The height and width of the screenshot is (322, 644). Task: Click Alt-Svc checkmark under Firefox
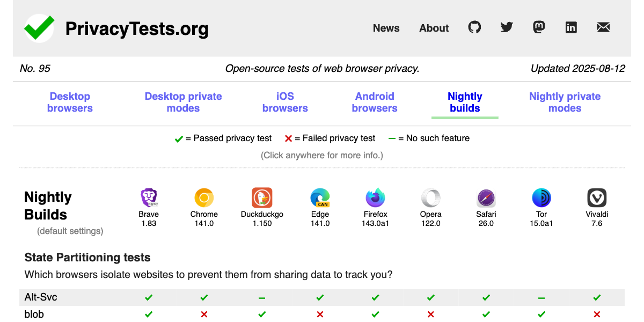[375, 297]
